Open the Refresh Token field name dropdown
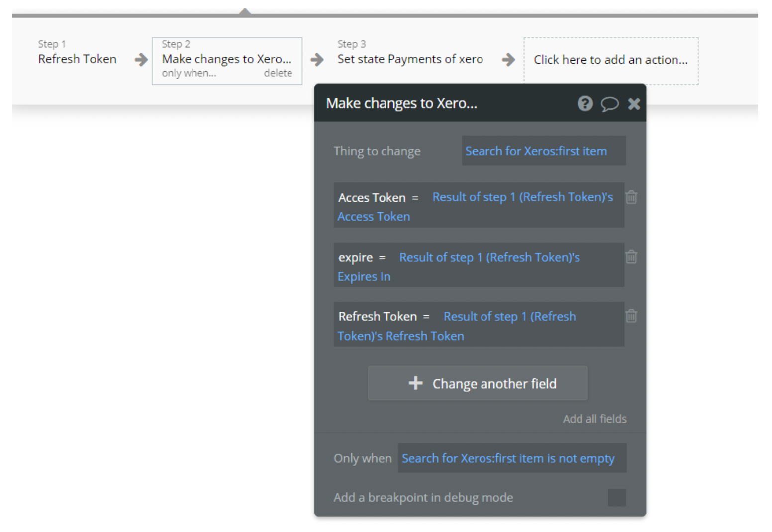The image size is (772, 532). 378,317
